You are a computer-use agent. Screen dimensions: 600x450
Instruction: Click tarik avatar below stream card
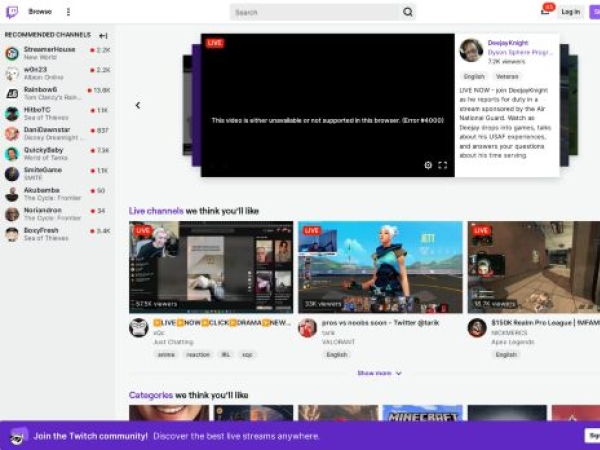coord(308,328)
